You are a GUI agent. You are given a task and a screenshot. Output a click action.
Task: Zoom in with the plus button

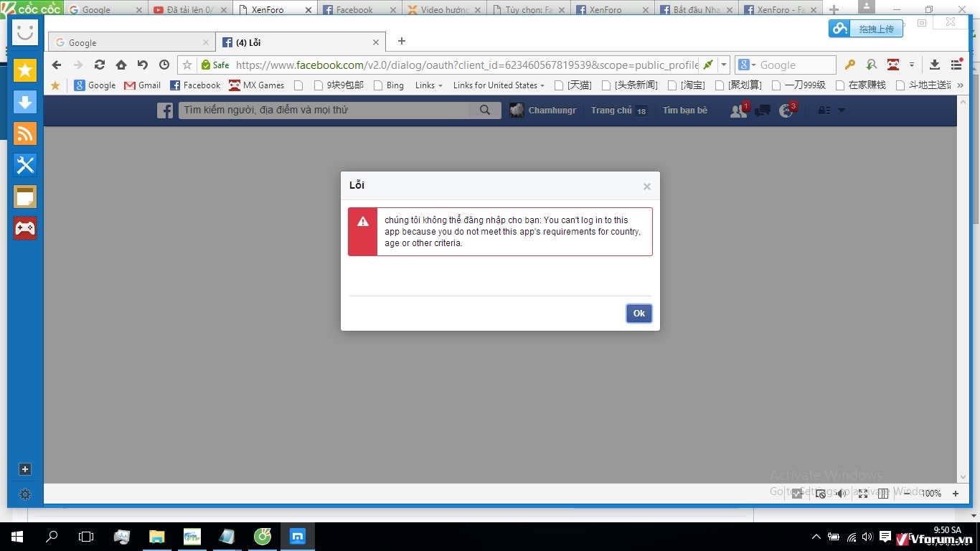[x=956, y=494]
